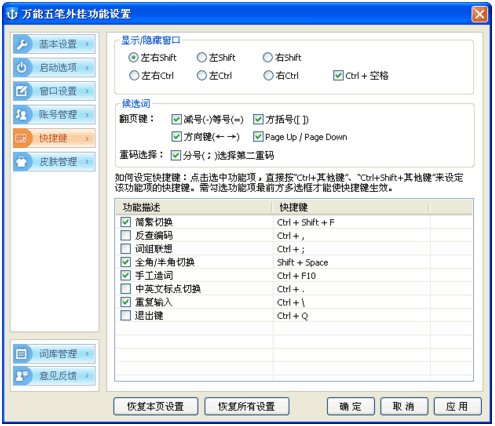Switch to 窗口设置 page
This screenshot has width=495, height=426.
(54, 91)
